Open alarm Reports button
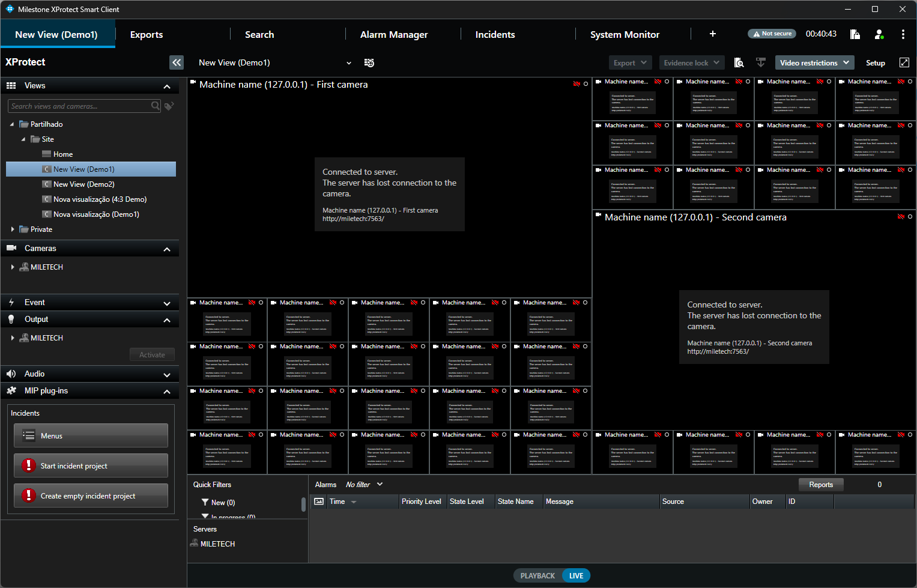Screen dimensions: 917x588 click(x=821, y=485)
